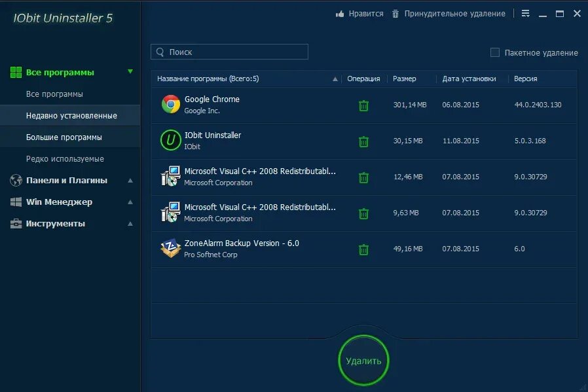
Task: Collapse the Все программы section arrow
Action: point(130,71)
